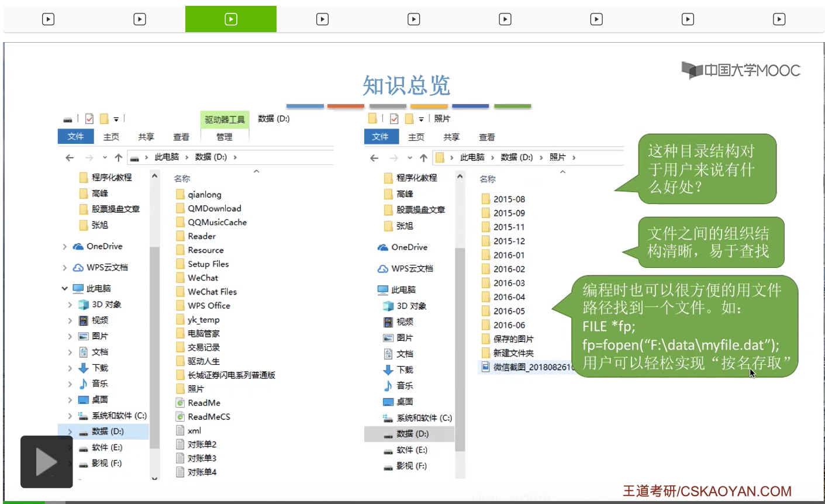Viewport: 825px width, 504px height.
Task: Collapse 此电脑 node in 数据 (D:) window sidebar
Action: (65, 288)
